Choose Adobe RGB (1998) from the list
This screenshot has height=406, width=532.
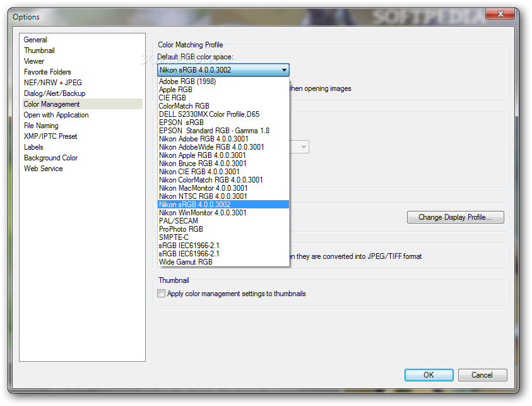coord(223,81)
